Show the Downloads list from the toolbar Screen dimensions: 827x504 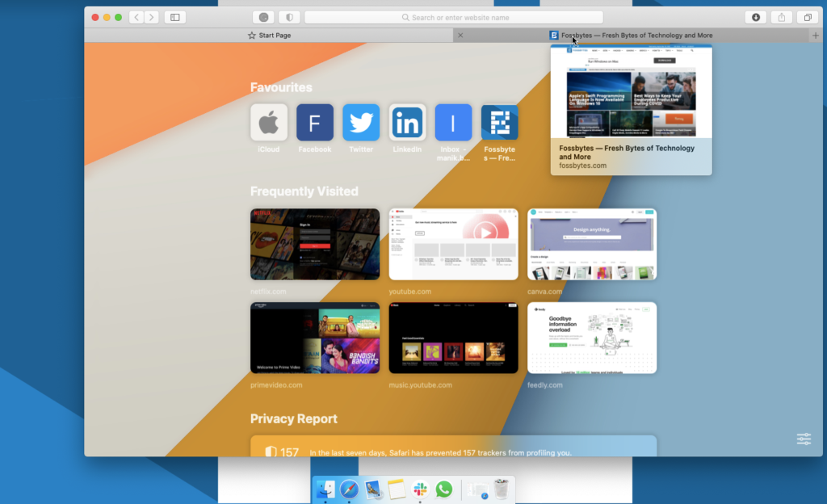[756, 18]
